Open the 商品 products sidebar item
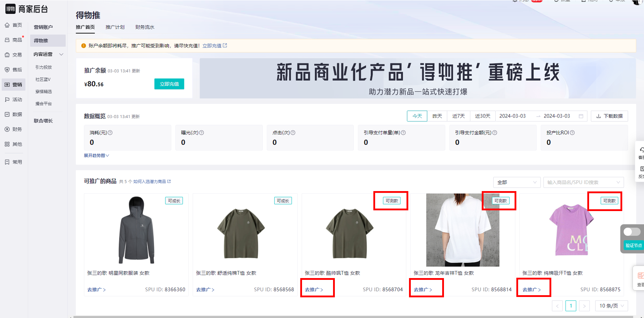 click(14, 40)
